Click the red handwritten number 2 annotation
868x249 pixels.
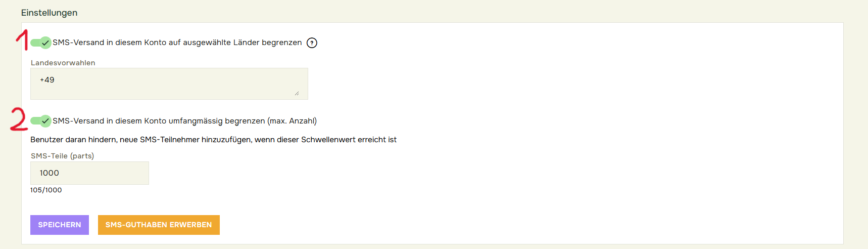pos(19,120)
